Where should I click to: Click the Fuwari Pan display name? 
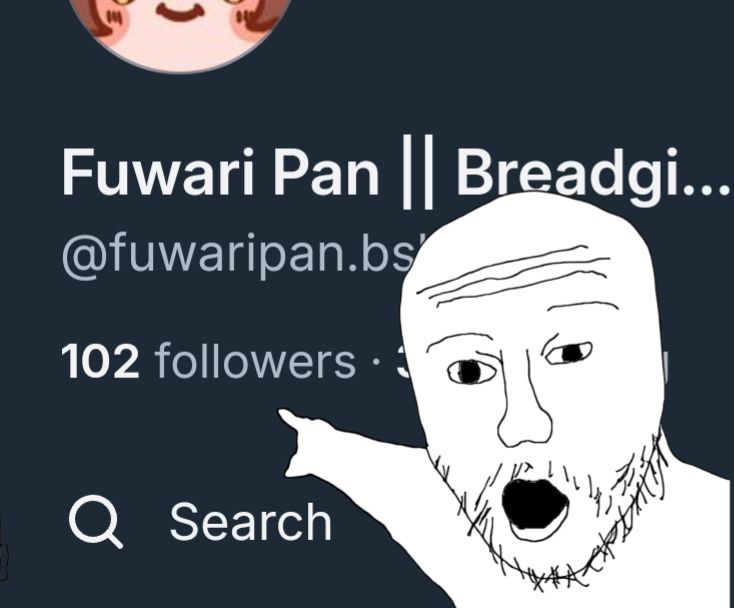click(x=220, y=171)
